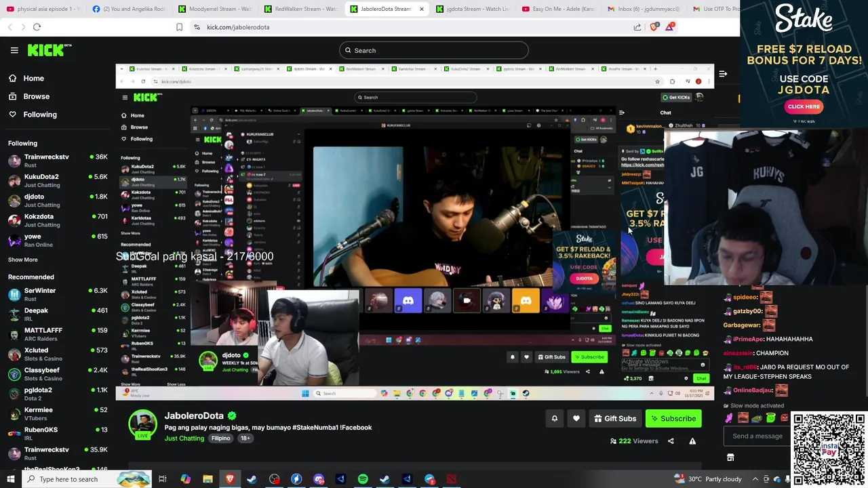
Task: Click the Stake CLICK HERE button
Action: pyautogui.click(x=804, y=106)
